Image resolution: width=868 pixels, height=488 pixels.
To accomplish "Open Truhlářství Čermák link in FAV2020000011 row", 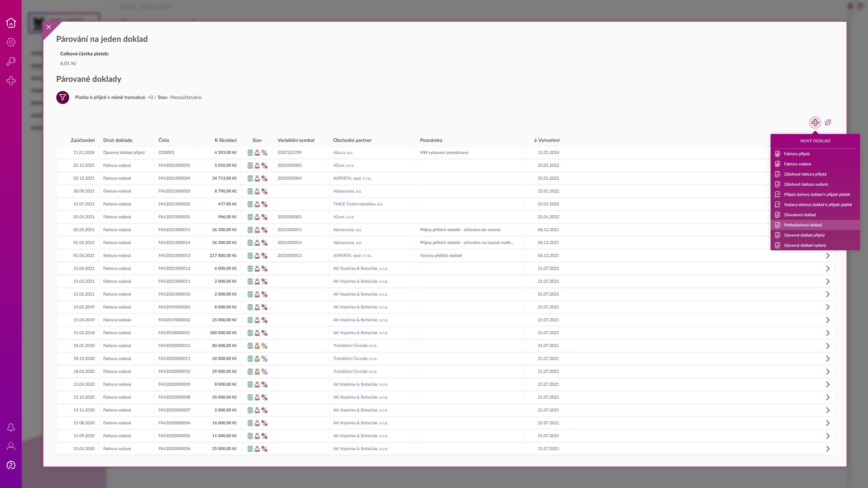I will click(x=355, y=358).
